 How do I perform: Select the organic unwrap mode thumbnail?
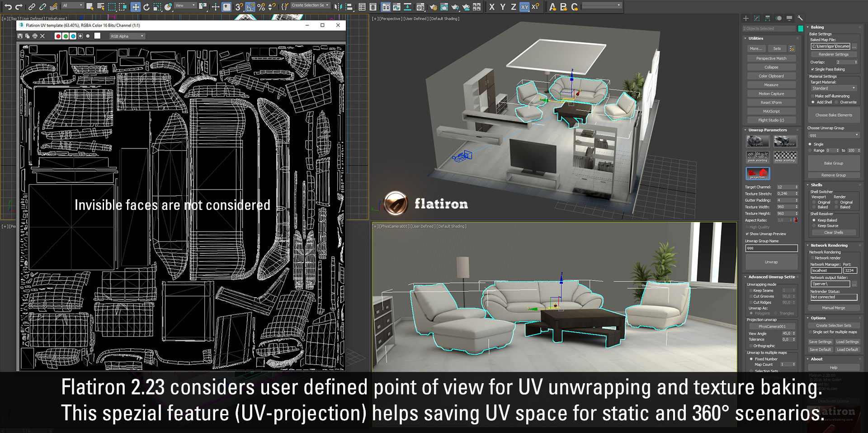pos(758,141)
